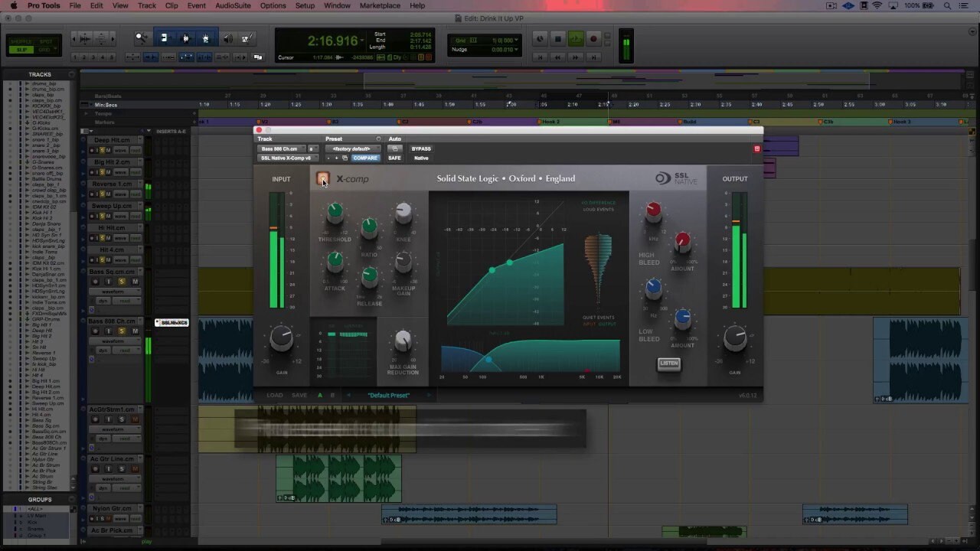Viewport: 980px width, 551px height.
Task: Click the next preset arrow beside Default Preset
Action: 429,396
